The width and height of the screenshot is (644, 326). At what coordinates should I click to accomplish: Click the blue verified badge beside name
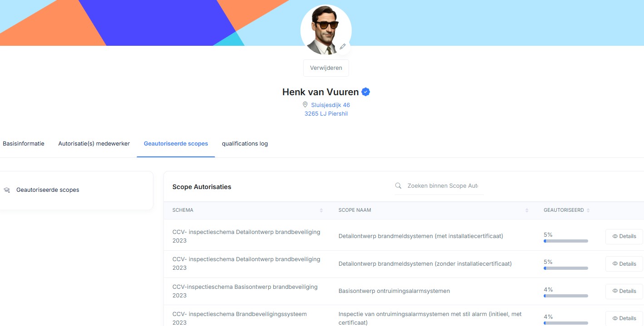[366, 92]
